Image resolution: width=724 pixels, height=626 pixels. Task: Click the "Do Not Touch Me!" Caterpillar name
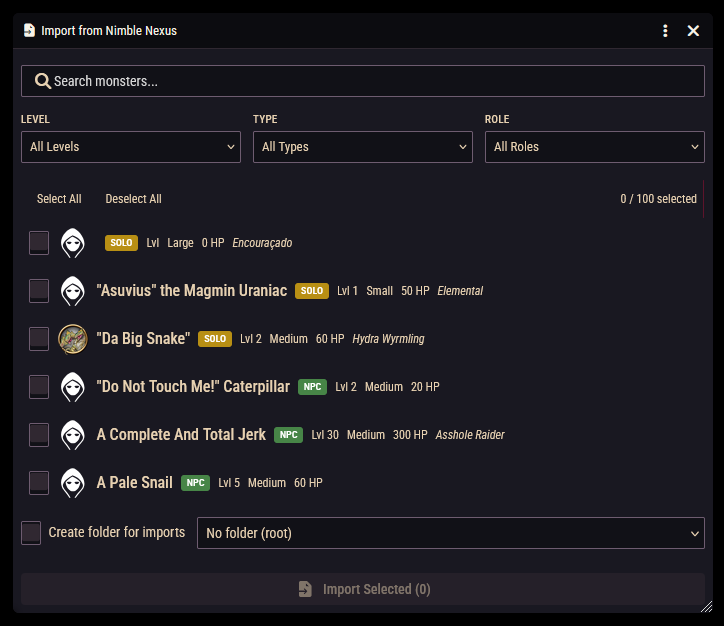[193, 387]
